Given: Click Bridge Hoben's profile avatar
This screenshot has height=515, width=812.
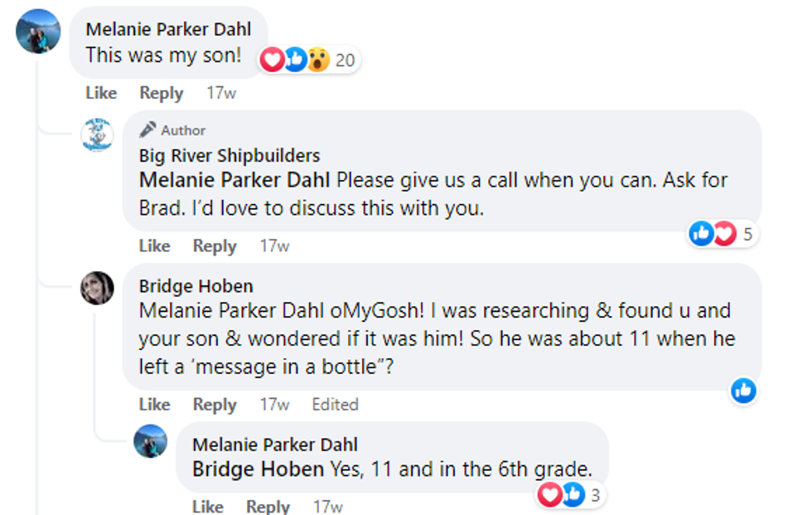Looking at the screenshot, I should [x=97, y=288].
